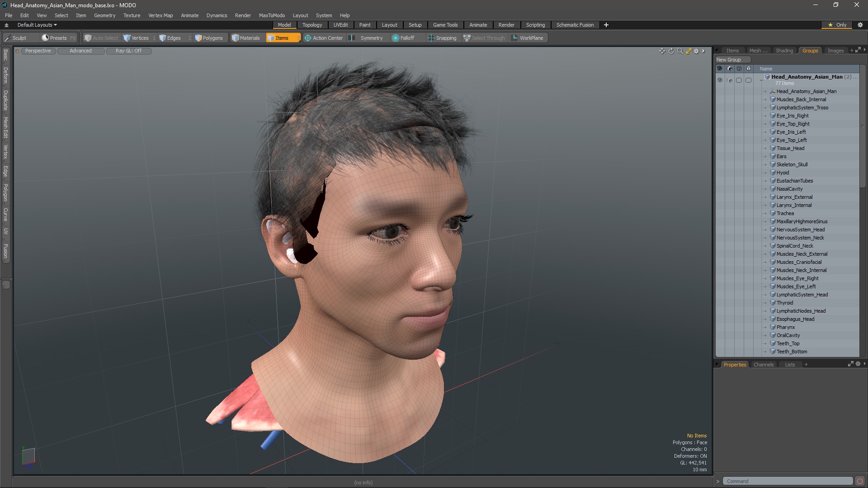The image size is (868, 488).
Task: Open the Texture menu
Action: 132,15
